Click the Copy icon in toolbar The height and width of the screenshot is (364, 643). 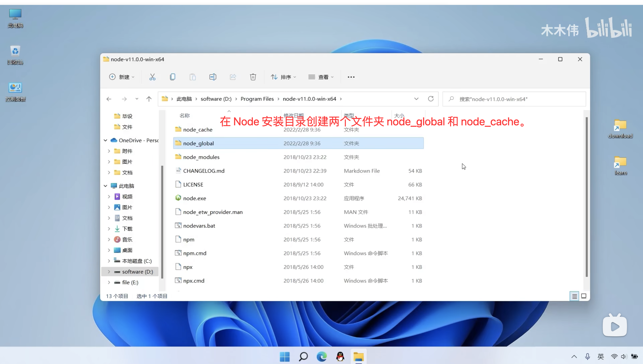click(x=172, y=77)
